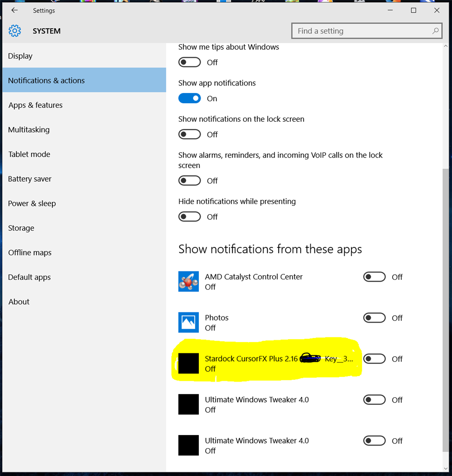Click the Stardock CursorFX black icon
This screenshot has width=452, height=476.
tap(189, 364)
